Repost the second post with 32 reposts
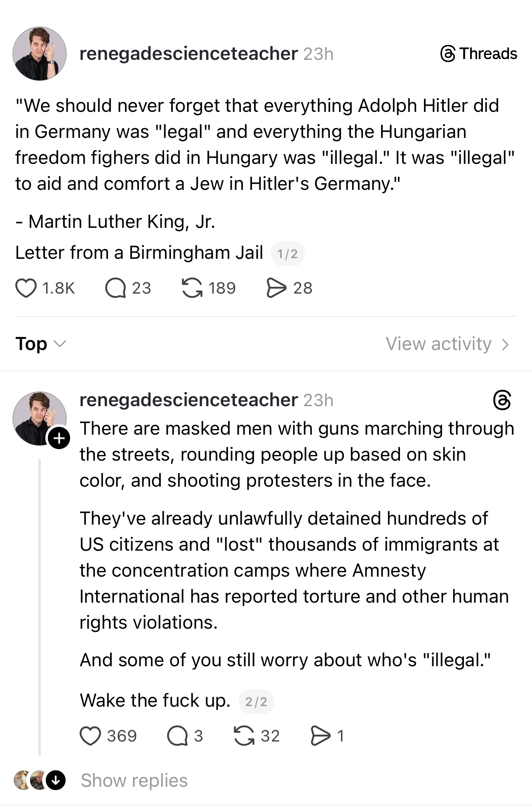Viewport: 532px width, 807px height. coord(244,736)
